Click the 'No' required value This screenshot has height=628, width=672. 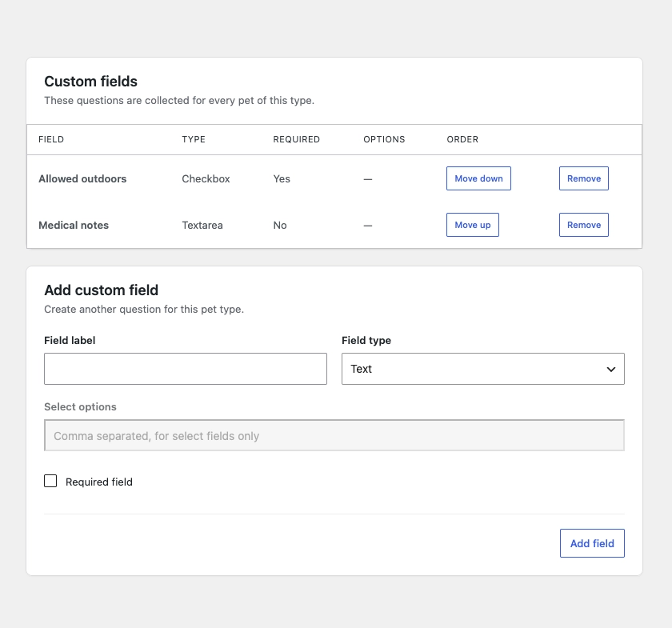[x=280, y=225]
